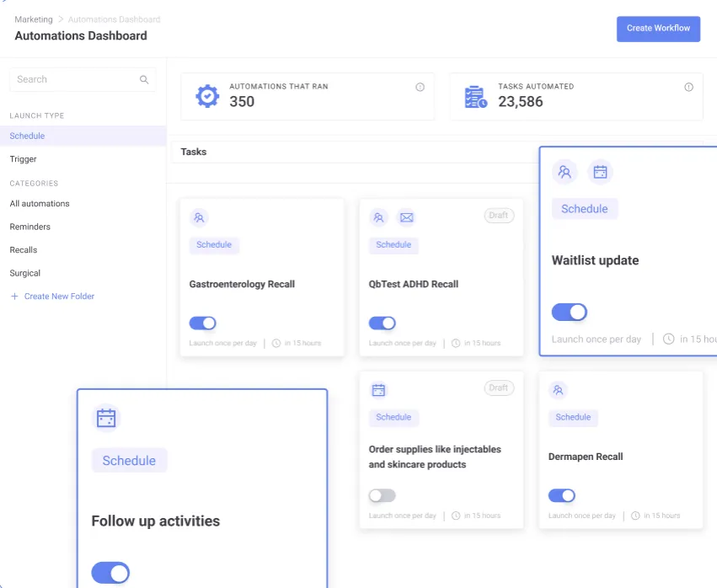717x588 pixels.
Task: Open the Surgical category
Action: (x=25, y=273)
